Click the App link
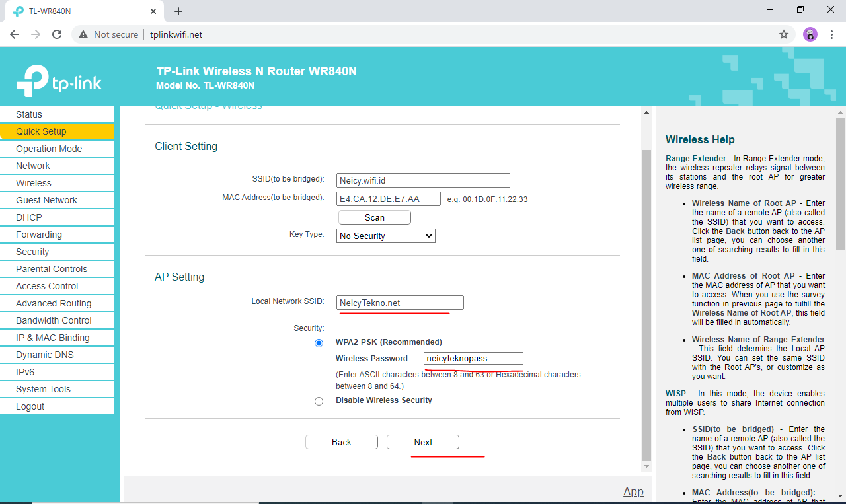The width and height of the screenshot is (846, 504). click(633, 491)
